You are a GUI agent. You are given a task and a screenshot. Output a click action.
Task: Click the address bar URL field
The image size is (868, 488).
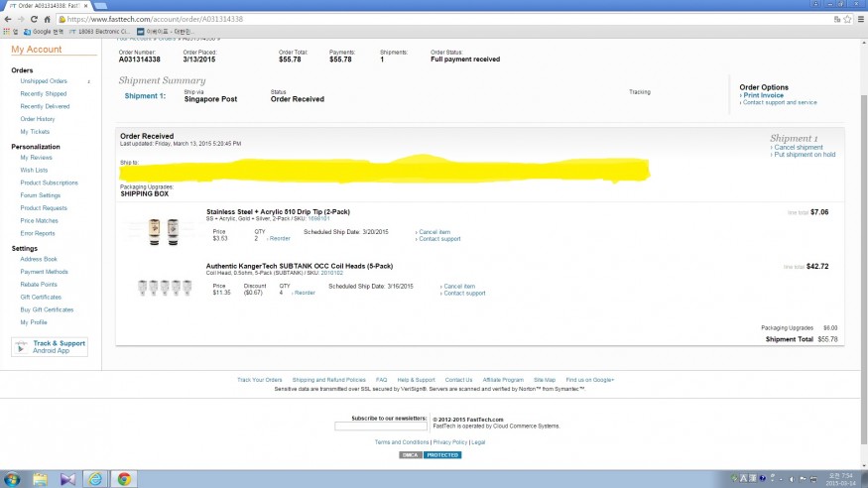point(442,19)
